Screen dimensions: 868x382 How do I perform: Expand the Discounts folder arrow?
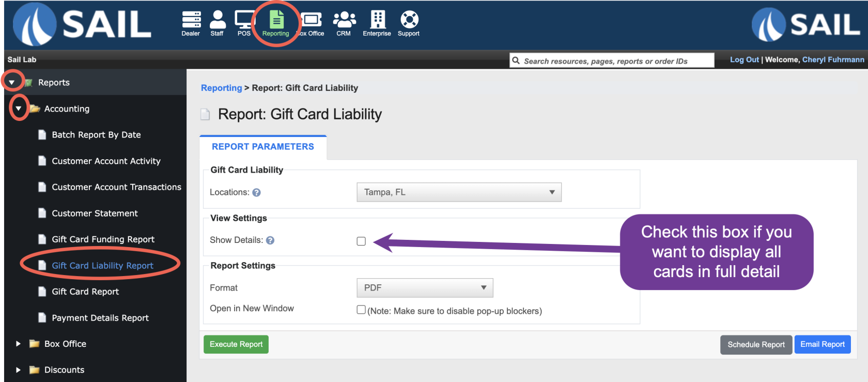pos(18,370)
